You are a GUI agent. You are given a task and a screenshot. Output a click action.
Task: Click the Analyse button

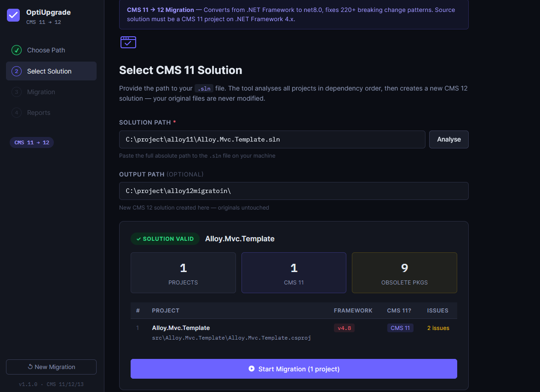click(x=448, y=139)
